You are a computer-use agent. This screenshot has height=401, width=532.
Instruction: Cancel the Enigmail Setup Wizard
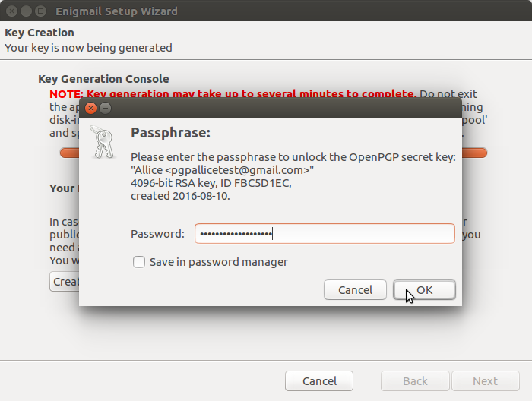(x=319, y=381)
